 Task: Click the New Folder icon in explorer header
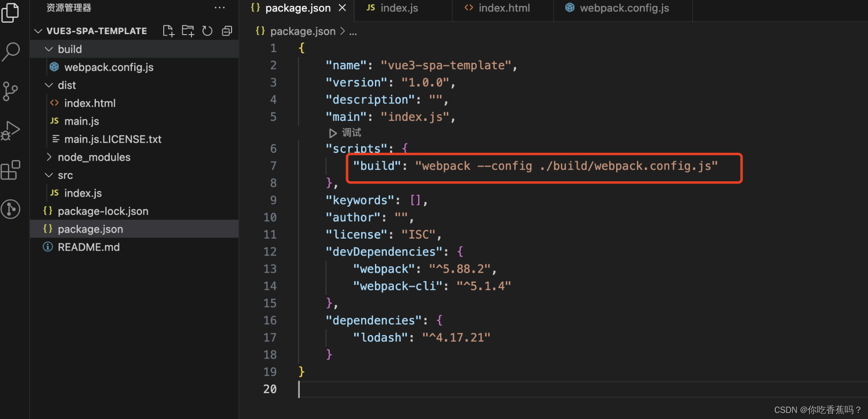(x=188, y=31)
